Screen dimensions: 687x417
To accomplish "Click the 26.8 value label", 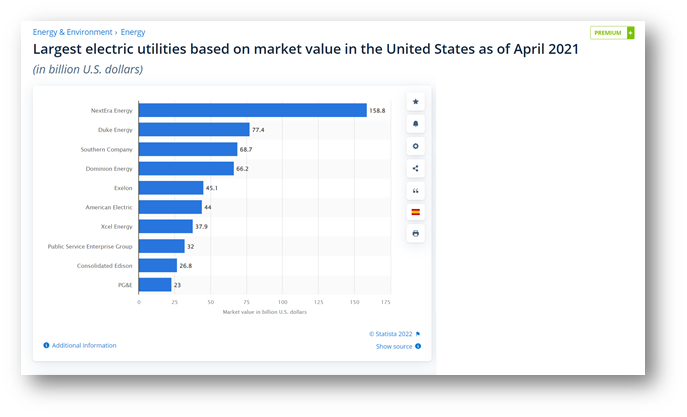I will (186, 266).
